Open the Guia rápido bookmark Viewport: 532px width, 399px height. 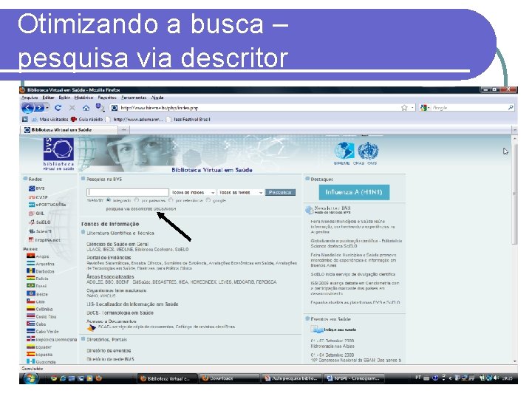coord(86,120)
